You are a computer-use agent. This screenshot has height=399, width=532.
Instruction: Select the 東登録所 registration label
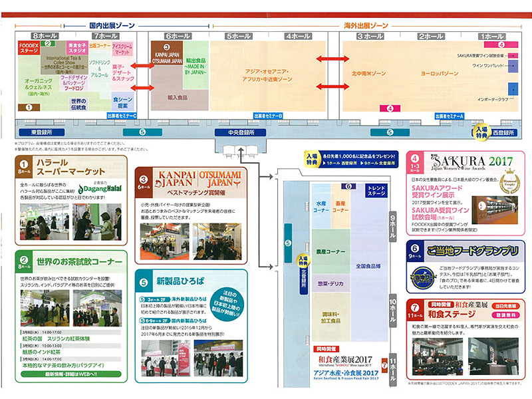click(x=42, y=132)
